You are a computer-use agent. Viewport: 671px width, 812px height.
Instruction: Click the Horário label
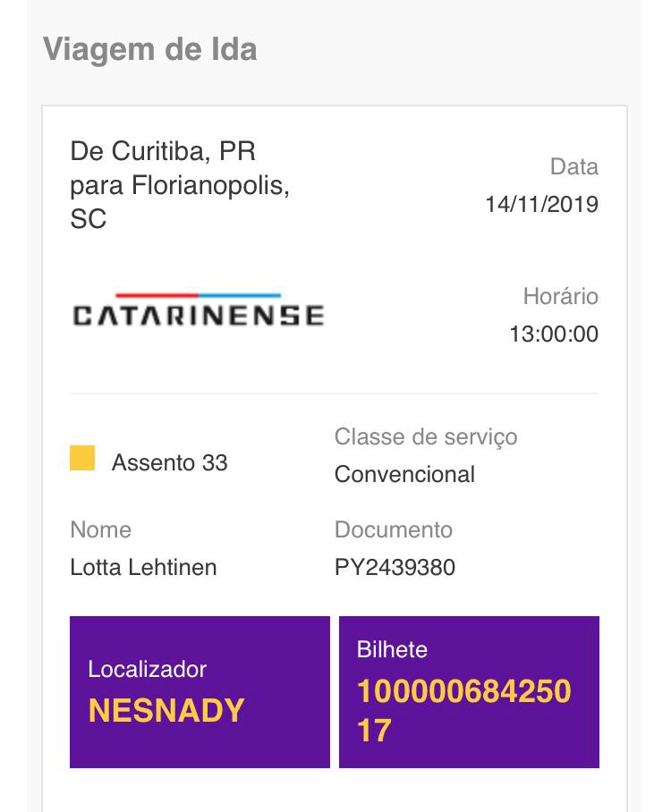(560, 296)
